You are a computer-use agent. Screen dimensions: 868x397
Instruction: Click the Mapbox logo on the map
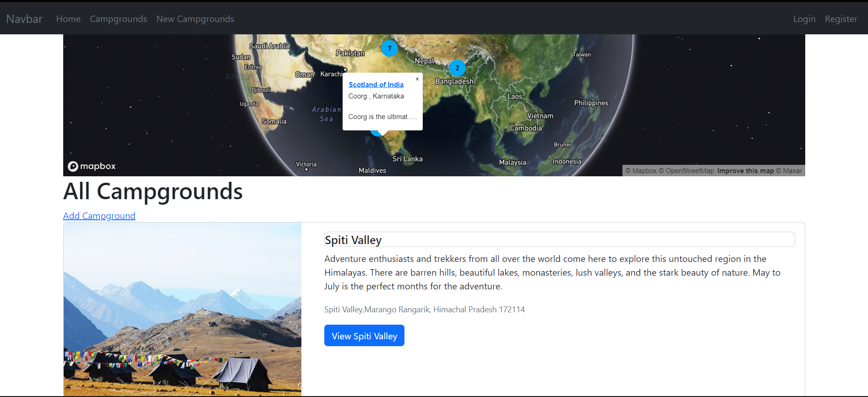pos(91,166)
